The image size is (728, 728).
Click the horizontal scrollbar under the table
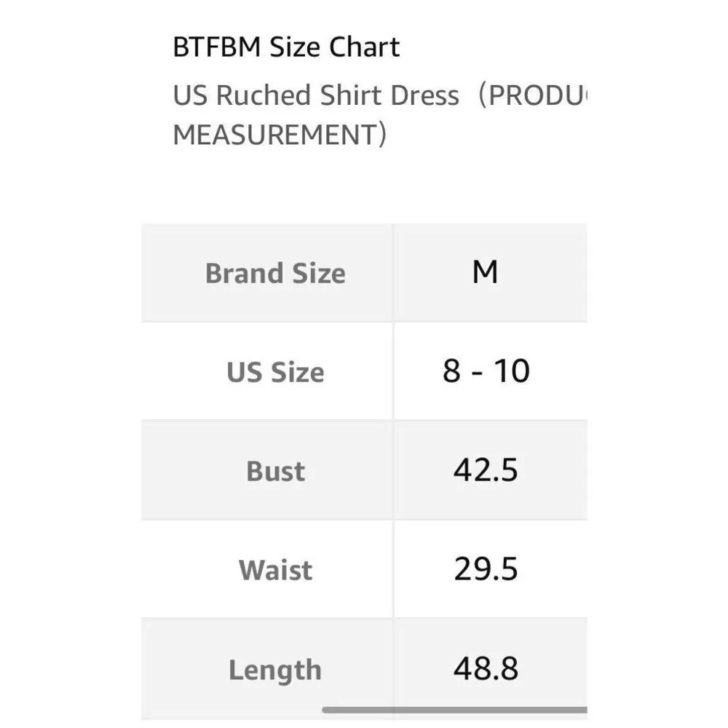pos(455,709)
